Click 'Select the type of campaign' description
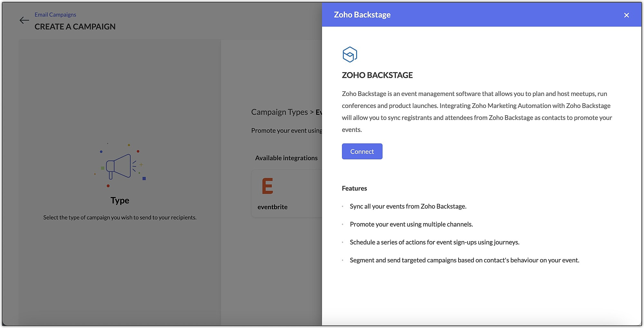 (x=120, y=218)
